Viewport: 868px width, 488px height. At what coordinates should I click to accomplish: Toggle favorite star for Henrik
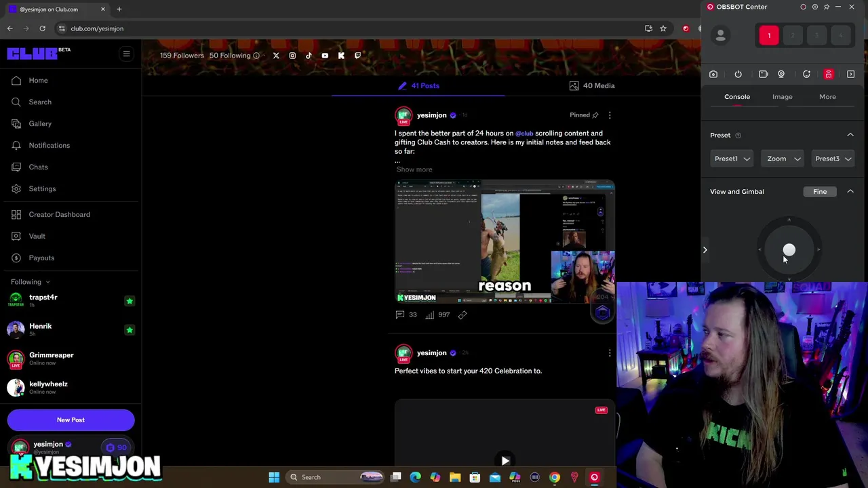click(x=130, y=330)
